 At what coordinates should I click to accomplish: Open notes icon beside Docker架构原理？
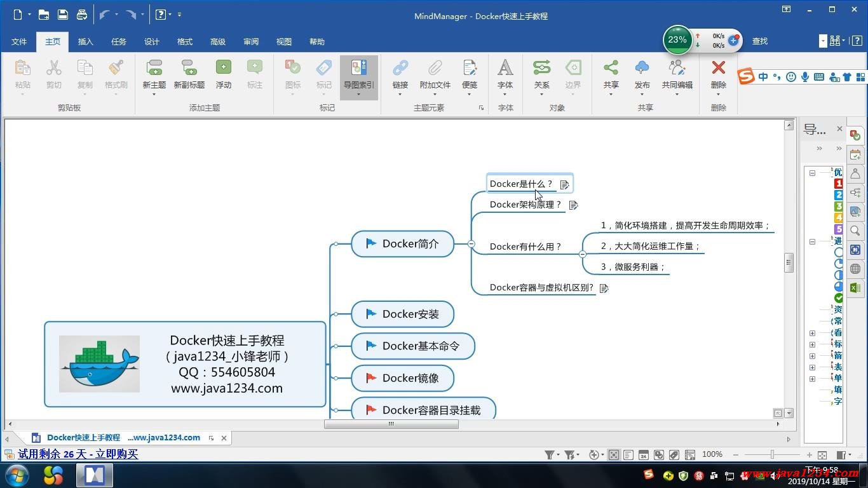(x=574, y=205)
